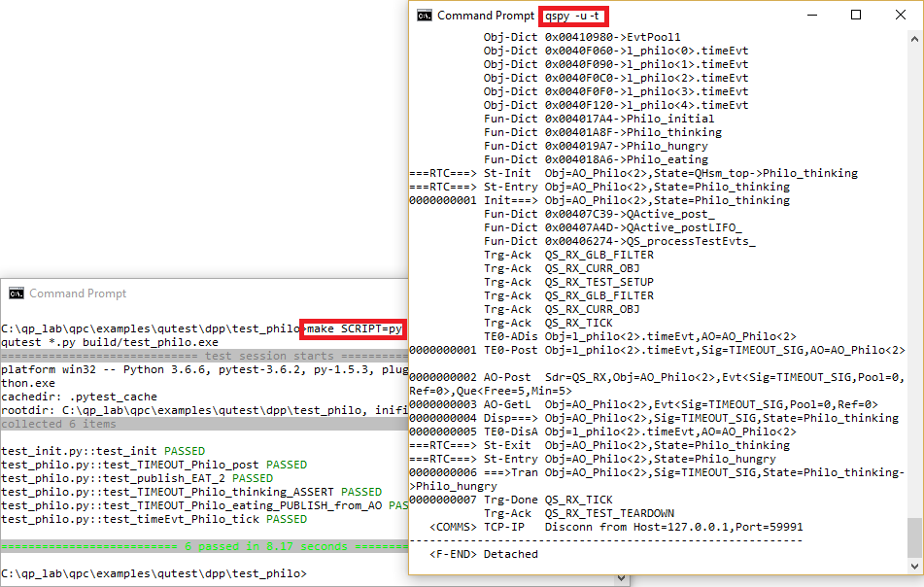This screenshot has width=924, height=587.
Task: Click the highlighted "make SCRIPT=py" command
Action: point(354,328)
